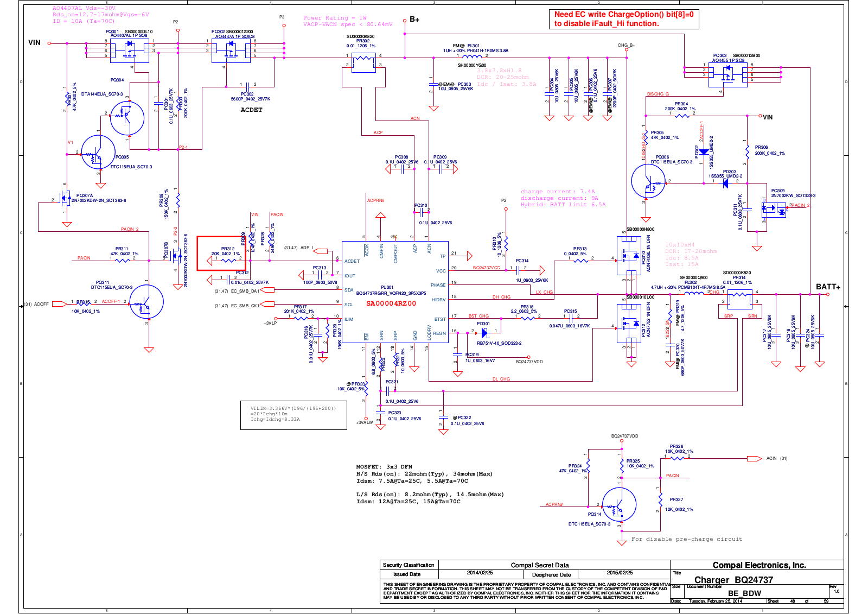Click the red ChargeOption bit[8] note box
Viewport: 868px width, 614px height.
click(x=624, y=19)
